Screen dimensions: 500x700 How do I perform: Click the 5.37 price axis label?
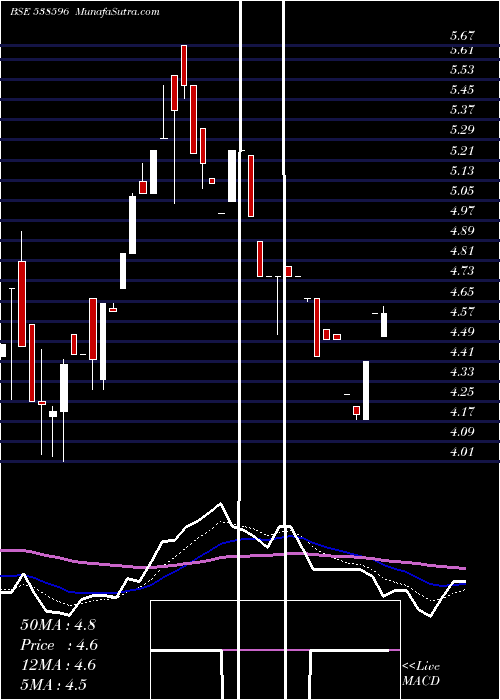(462, 110)
